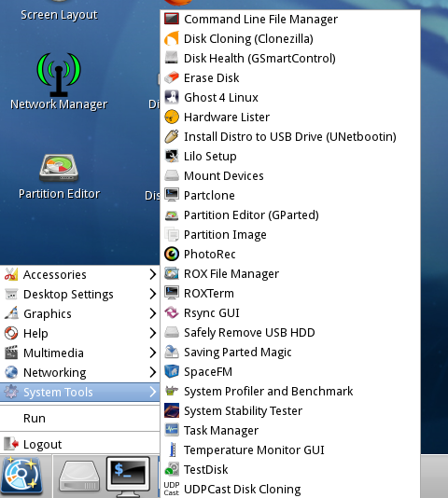Select Partition Editor (GParted) menu entry

(x=290, y=215)
